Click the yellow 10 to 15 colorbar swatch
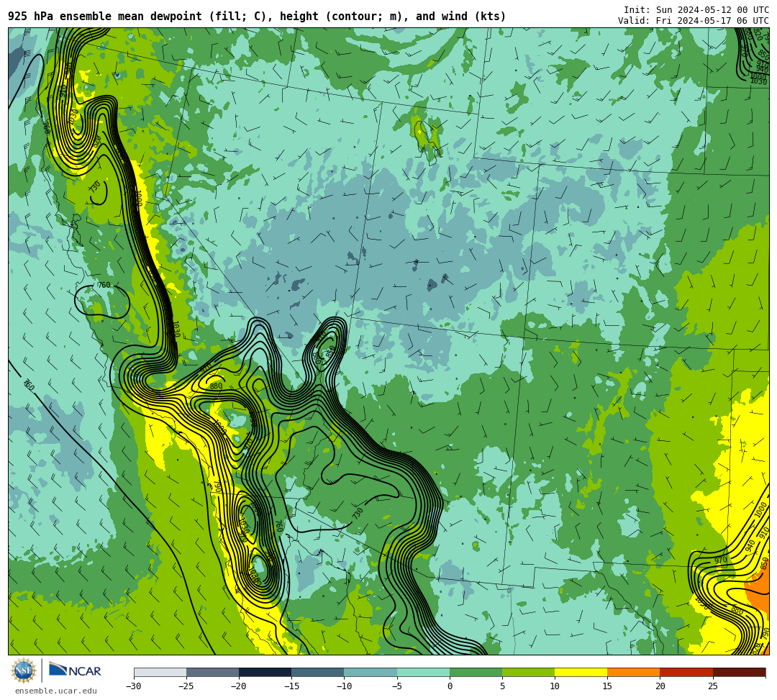The width and height of the screenshot is (777, 700). click(x=581, y=672)
